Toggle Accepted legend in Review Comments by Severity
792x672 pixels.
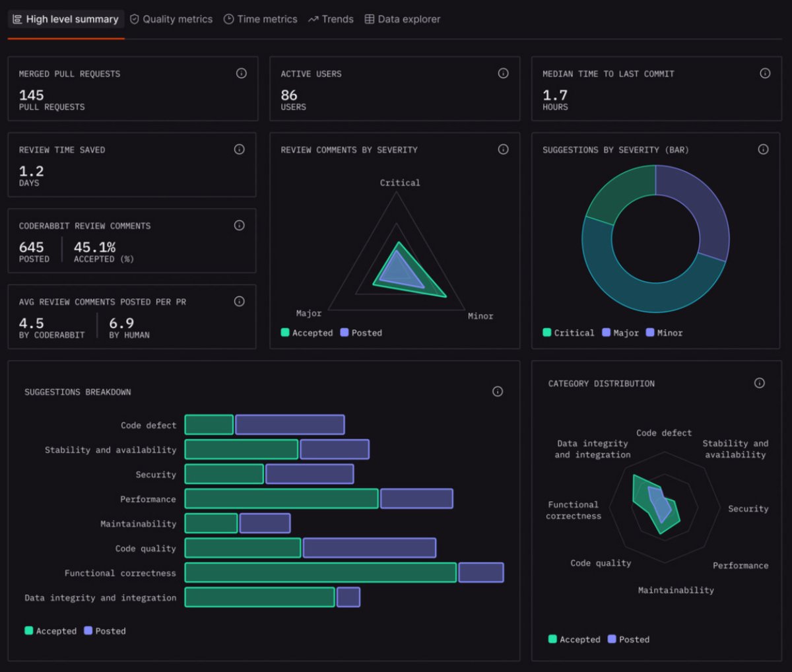[x=307, y=333]
